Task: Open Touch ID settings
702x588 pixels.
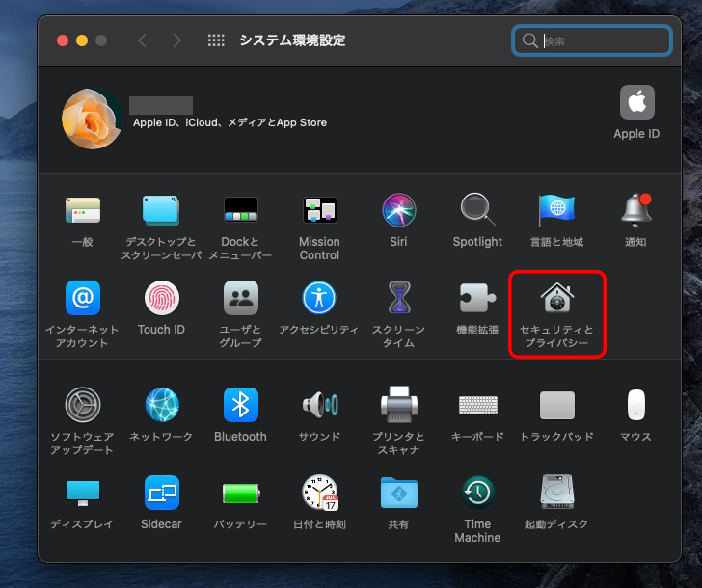Action: tap(161, 299)
